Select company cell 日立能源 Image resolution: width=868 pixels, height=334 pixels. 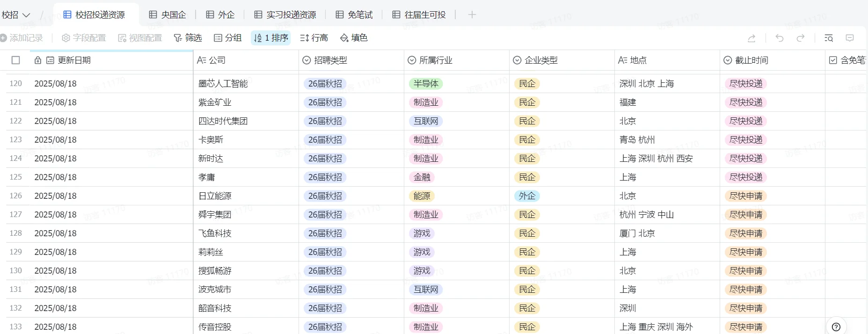click(246, 196)
